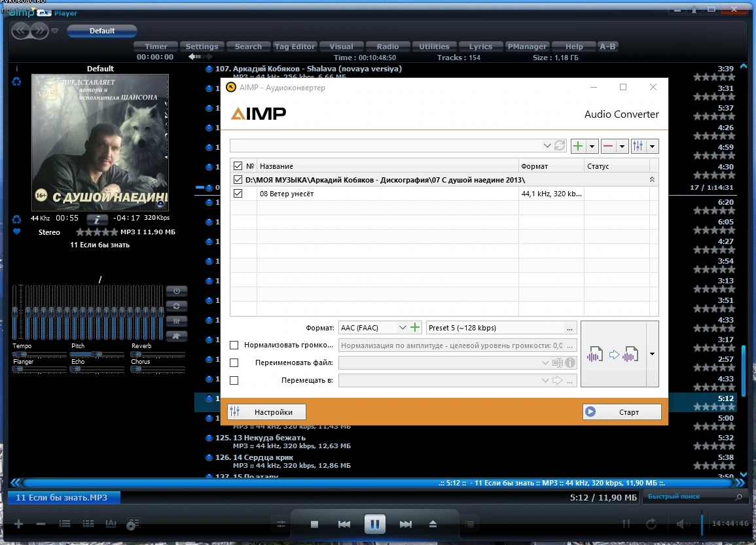This screenshot has height=545, width=756.
Task: Add a new format with green plus
Action: 414,328
